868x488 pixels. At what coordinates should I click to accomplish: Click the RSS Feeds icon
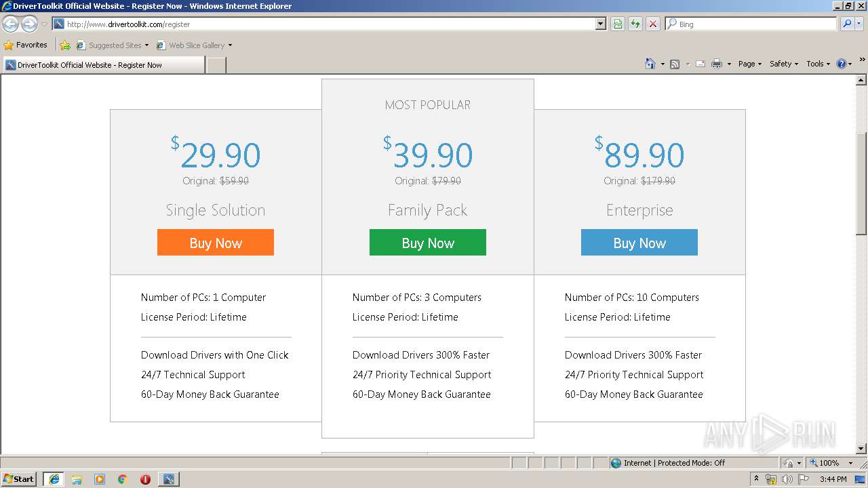tap(675, 64)
